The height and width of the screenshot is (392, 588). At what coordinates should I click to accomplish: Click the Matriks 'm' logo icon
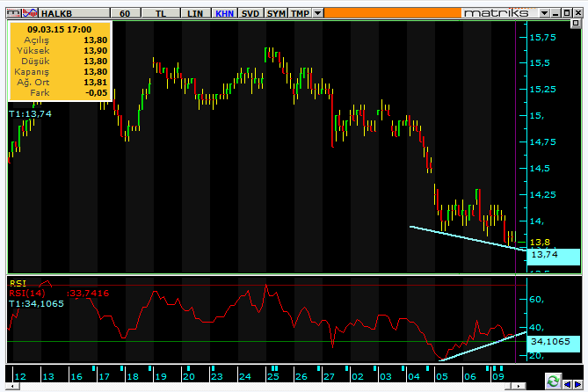pyautogui.click(x=14, y=13)
